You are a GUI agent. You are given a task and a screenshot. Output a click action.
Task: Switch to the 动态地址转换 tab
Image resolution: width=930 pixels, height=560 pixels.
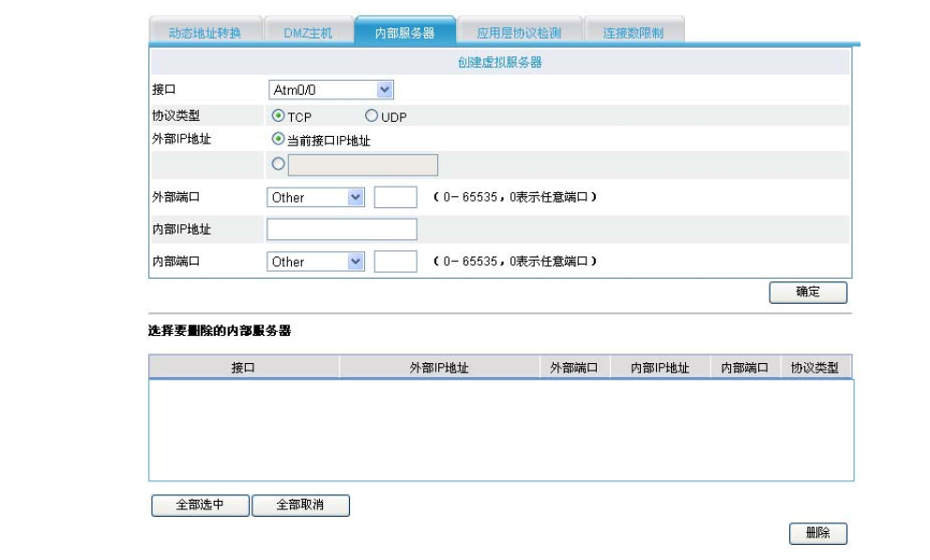(206, 32)
